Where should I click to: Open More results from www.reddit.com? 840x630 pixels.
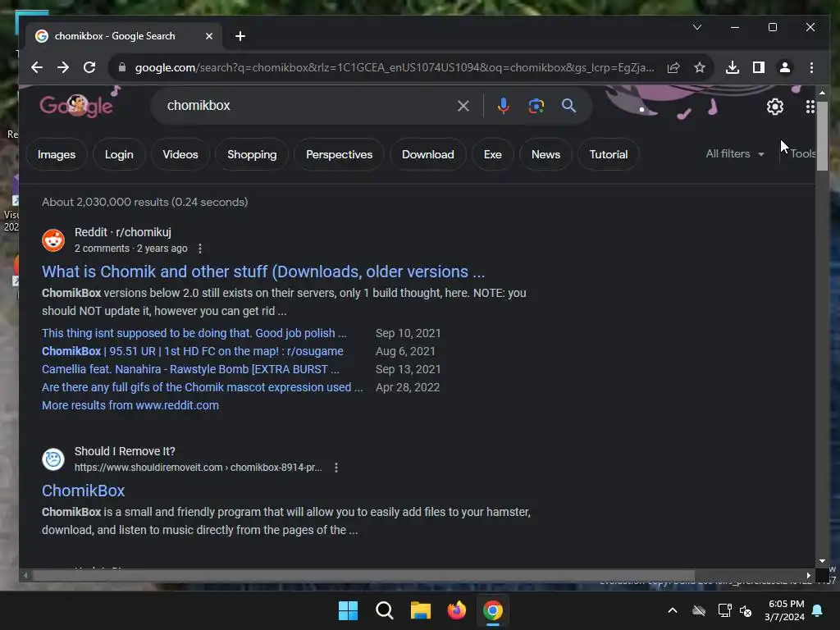pyautogui.click(x=130, y=405)
